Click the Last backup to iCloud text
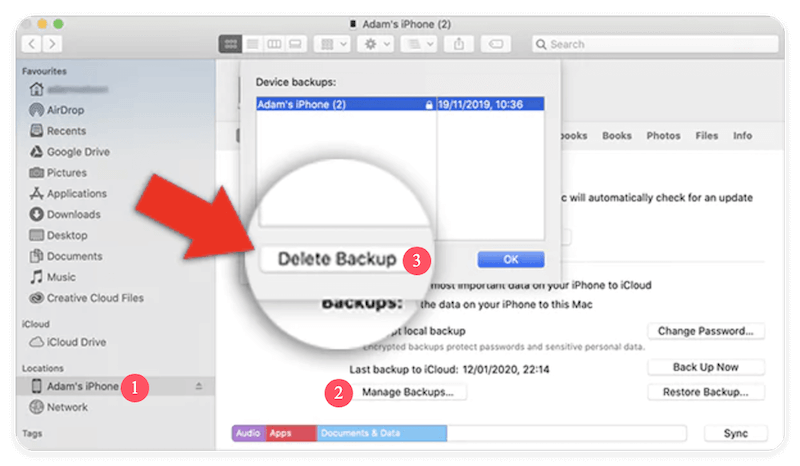 pos(449,369)
